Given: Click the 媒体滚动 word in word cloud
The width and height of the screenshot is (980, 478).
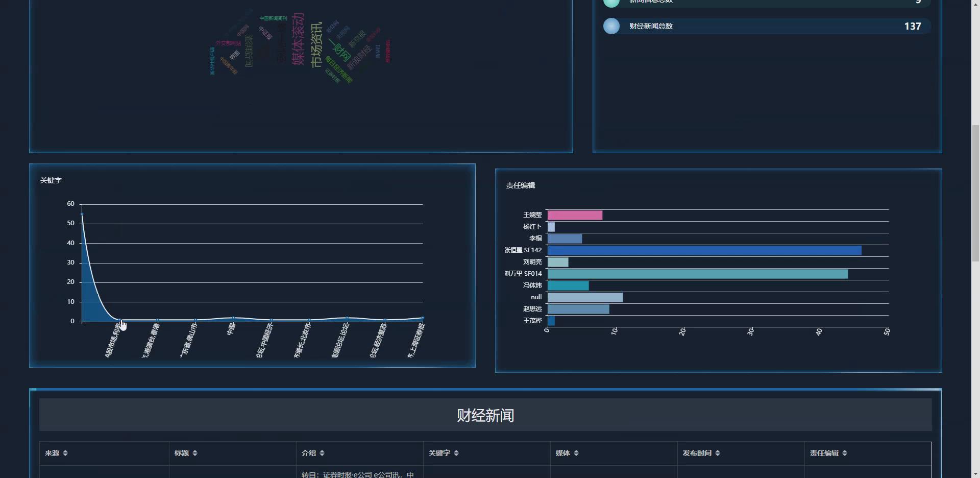Looking at the screenshot, I should pyautogui.click(x=298, y=39).
